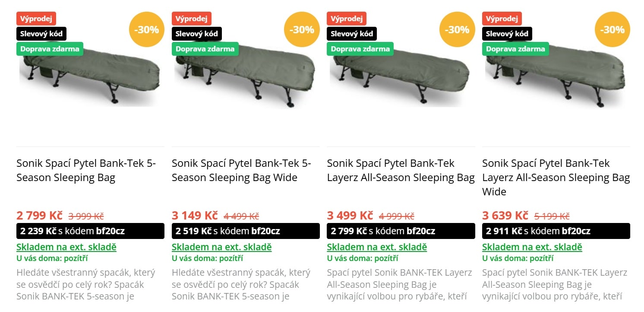The image size is (644, 312).
Task: Click the Doprava zdarma tag on the third product
Action: (360, 49)
